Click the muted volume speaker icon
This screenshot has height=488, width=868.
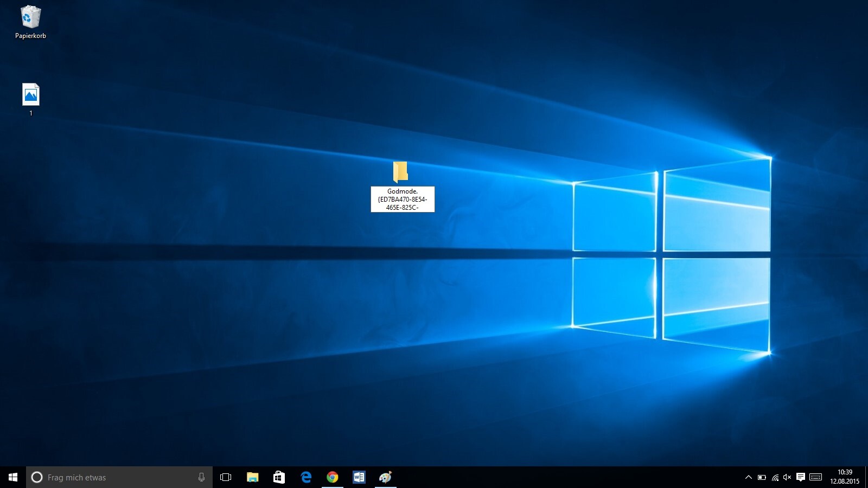[x=787, y=477]
